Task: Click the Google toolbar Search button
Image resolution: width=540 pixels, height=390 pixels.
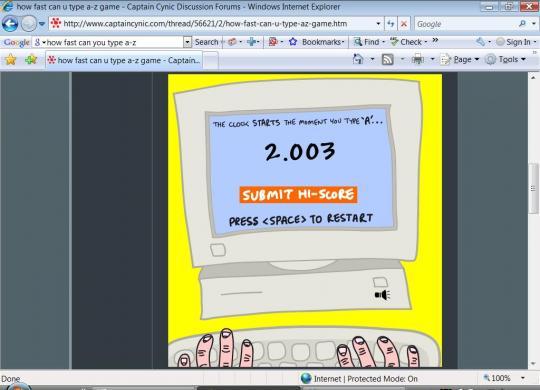Action: (207, 42)
